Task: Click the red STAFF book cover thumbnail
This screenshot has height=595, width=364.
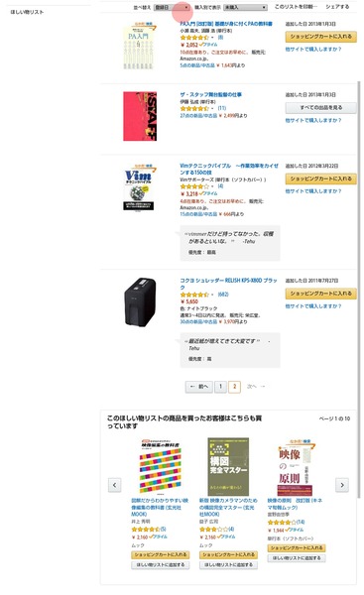Action: click(140, 116)
